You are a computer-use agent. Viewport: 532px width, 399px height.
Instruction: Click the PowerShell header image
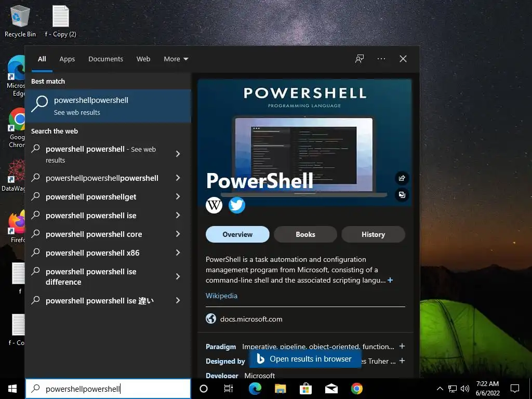click(304, 142)
